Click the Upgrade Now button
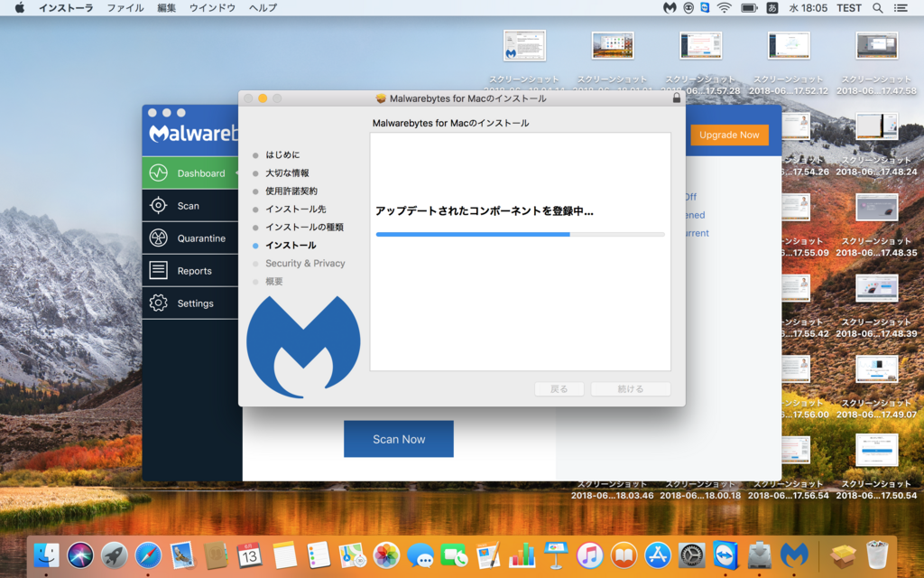This screenshot has height=578, width=924. coord(729,135)
